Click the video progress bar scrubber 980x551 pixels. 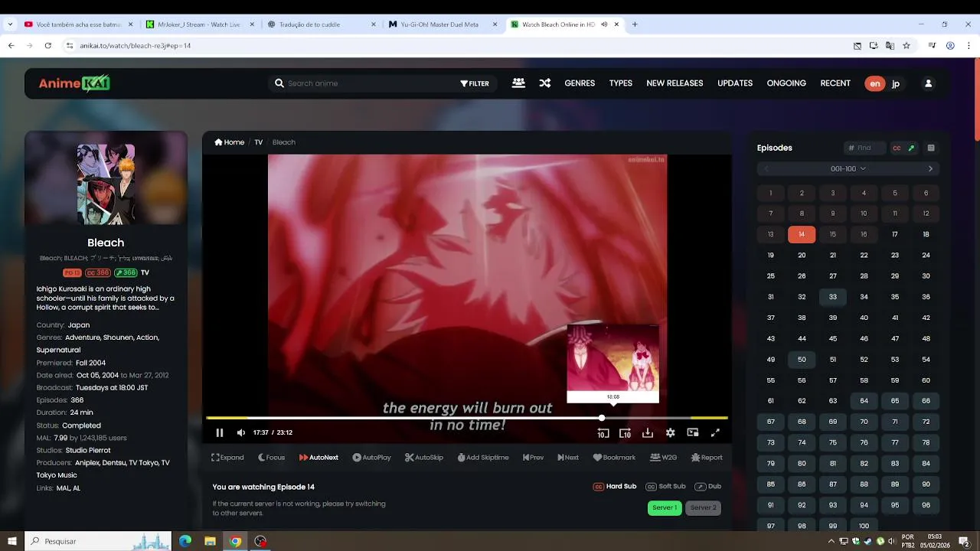tap(602, 418)
